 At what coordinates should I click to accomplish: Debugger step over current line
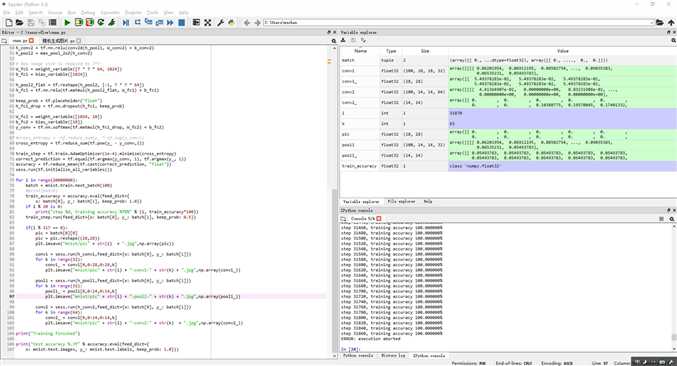[138, 22]
